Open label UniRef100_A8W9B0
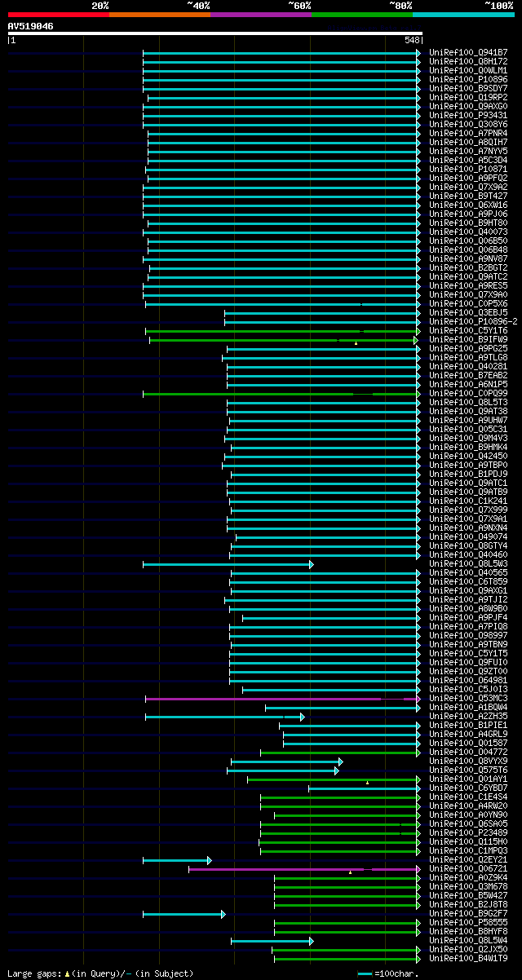The width and height of the screenshot is (522, 980). [x=468, y=608]
